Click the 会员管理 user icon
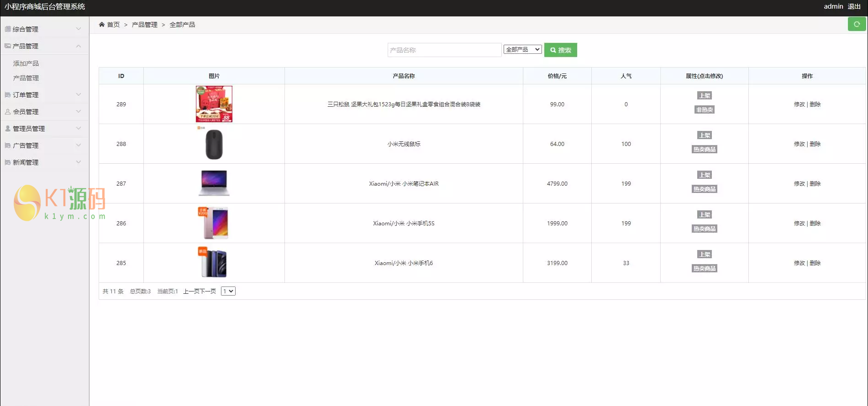Viewport: 868px width, 406px height. point(8,112)
